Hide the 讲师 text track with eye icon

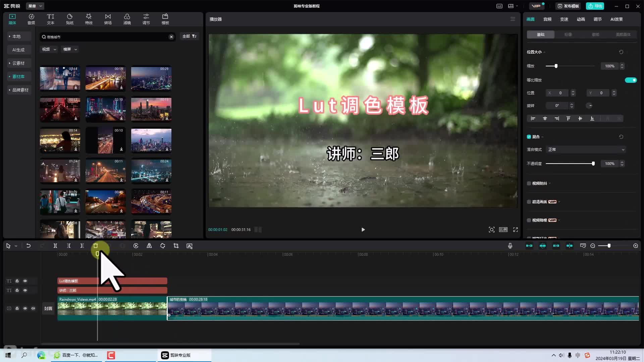25,290
